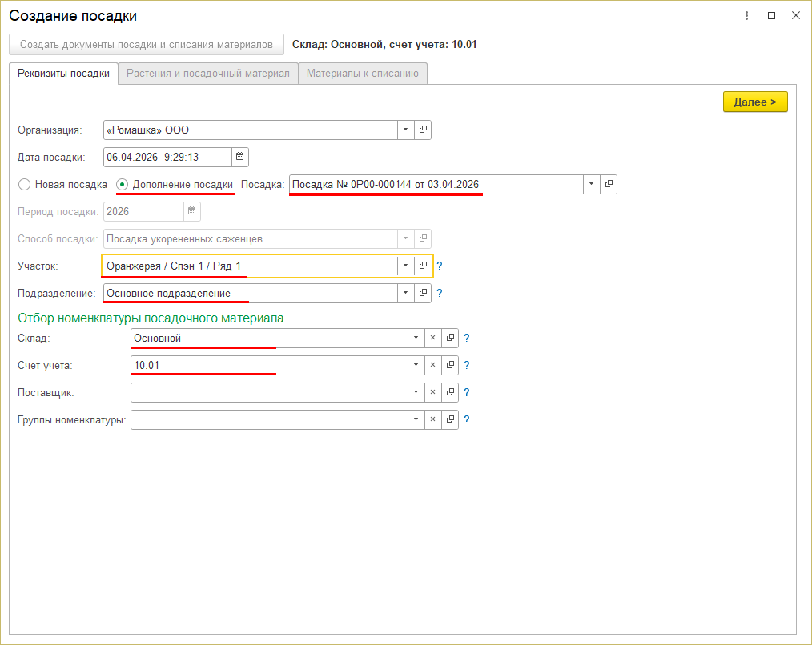Select the Новая посадка radio button
The height and width of the screenshot is (645, 812).
tap(25, 184)
